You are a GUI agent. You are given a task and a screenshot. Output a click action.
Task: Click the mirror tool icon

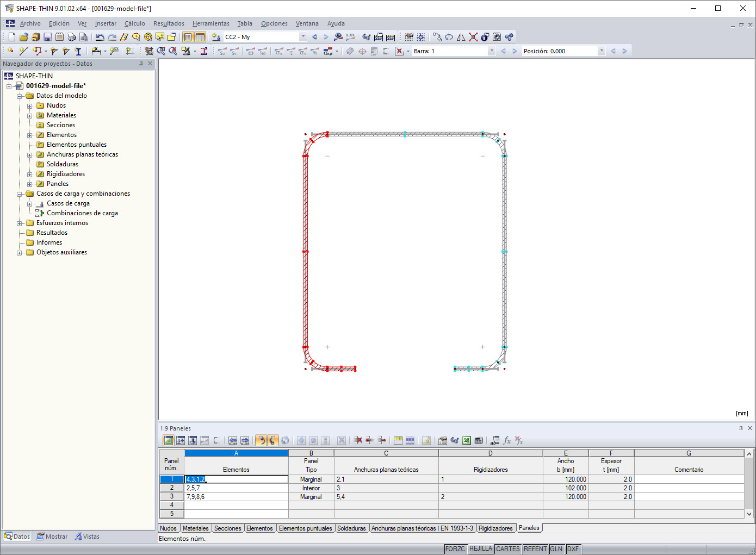click(x=461, y=37)
